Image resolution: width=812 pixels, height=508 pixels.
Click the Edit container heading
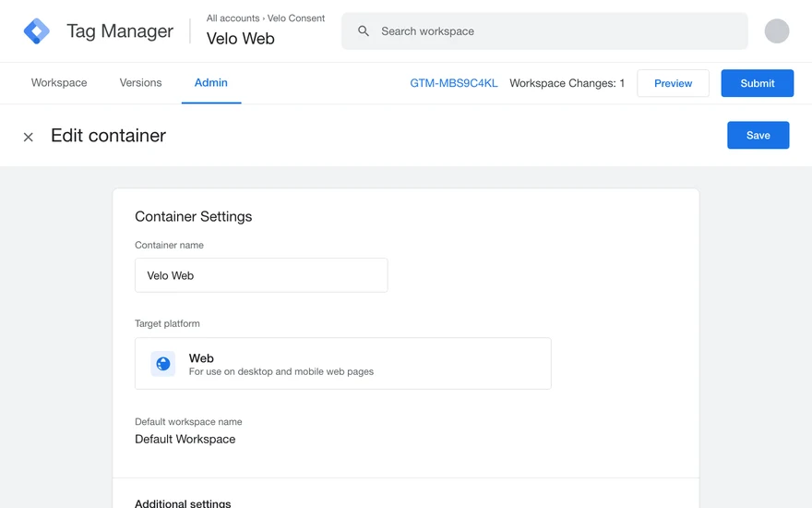click(x=108, y=136)
